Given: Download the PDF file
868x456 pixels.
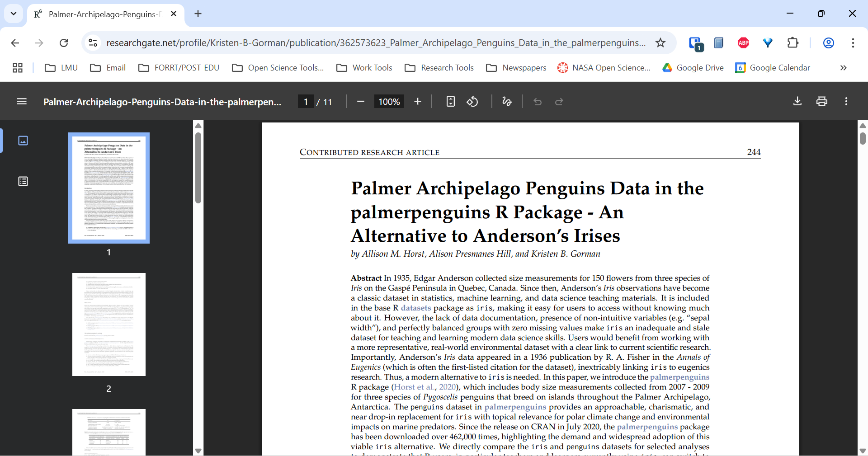Looking at the screenshot, I should [797, 102].
